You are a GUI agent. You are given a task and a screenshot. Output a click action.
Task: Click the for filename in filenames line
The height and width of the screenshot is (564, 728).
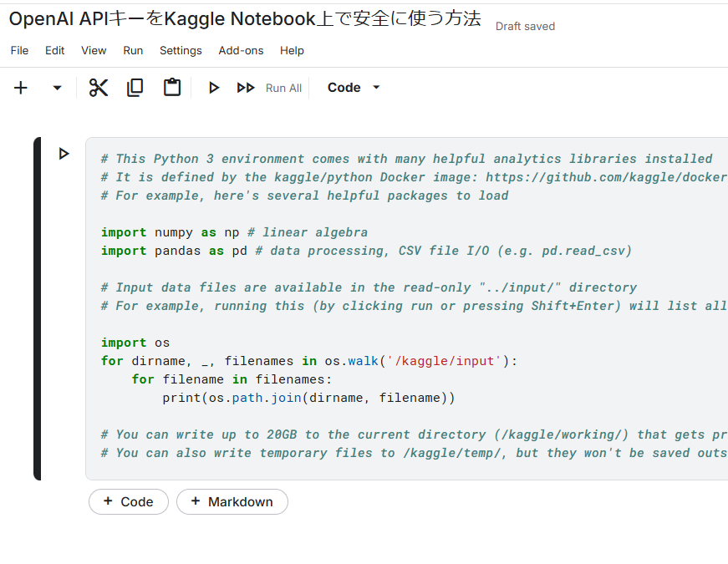click(x=232, y=379)
